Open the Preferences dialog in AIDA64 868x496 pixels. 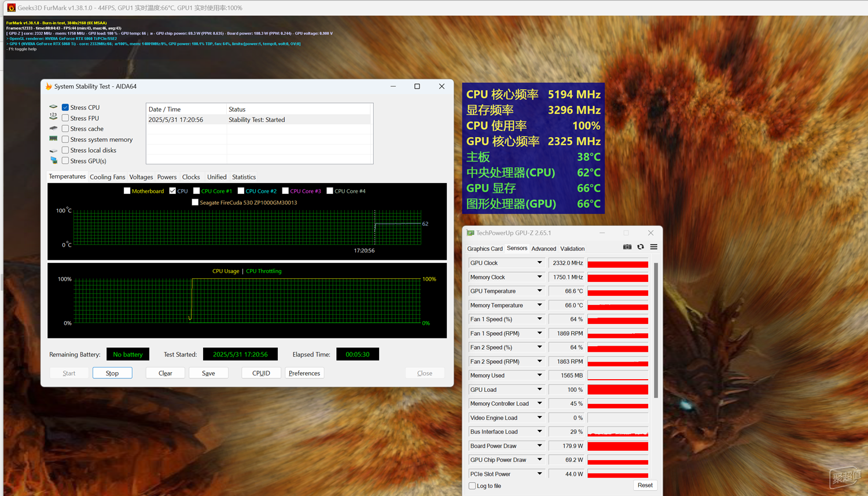[304, 373]
